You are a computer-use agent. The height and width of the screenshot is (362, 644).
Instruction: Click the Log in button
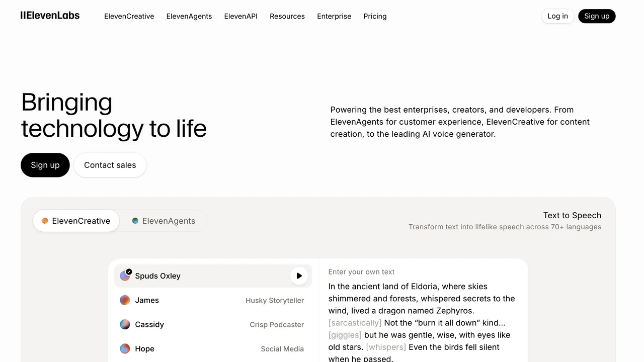coord(557,16)
